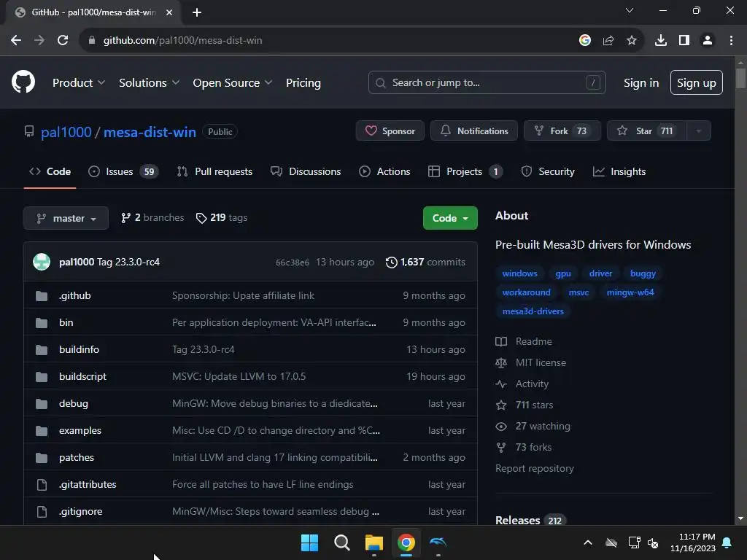Open the MIT license link
The image size is (747, 560).
click(x=541, y=363)
